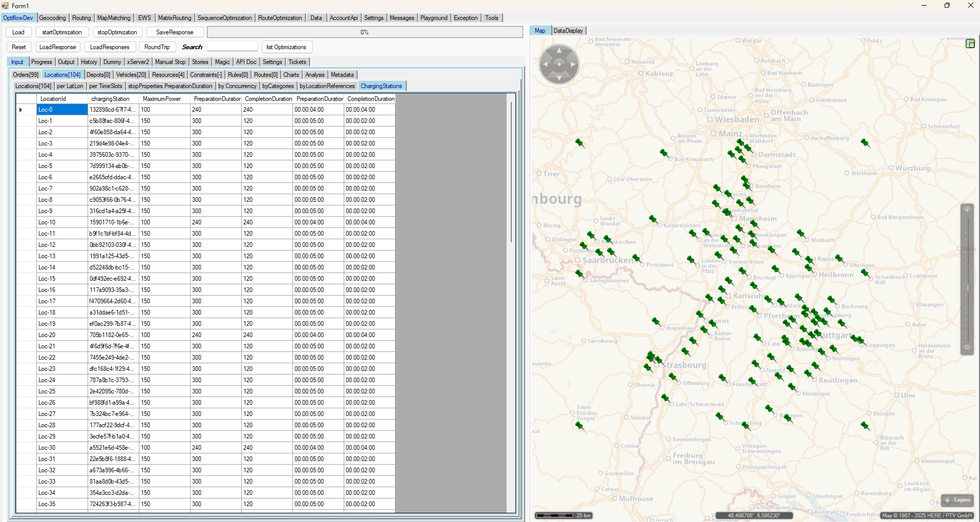
Task: Click the list Optimizations button
Action: tap(286, 47)
